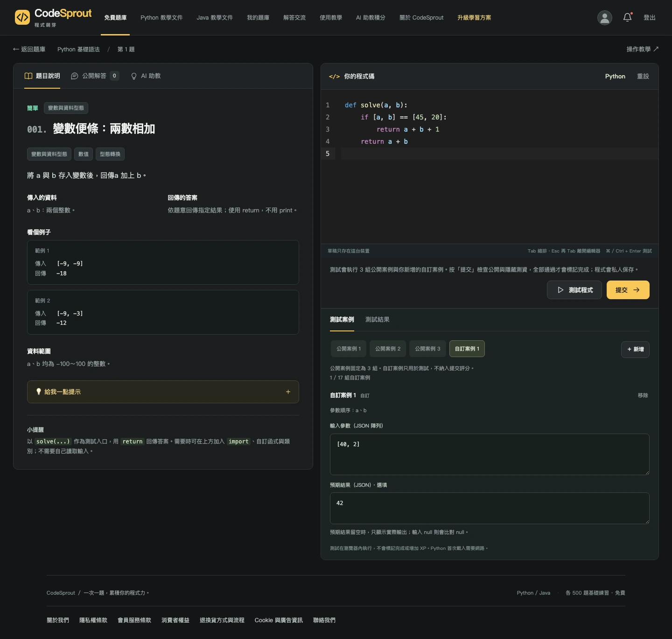672x639 pixels.
Task: Open 關於 CodeSprout page
Action: [x=421, y=18]
